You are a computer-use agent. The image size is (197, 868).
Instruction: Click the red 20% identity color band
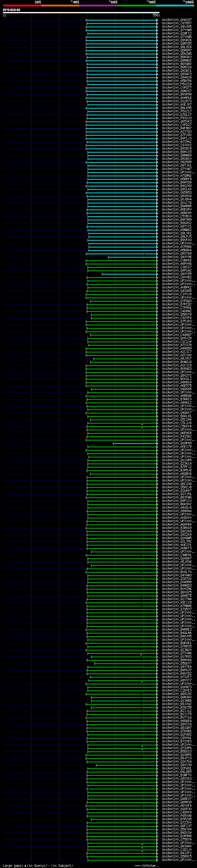(x=22, y=6)
